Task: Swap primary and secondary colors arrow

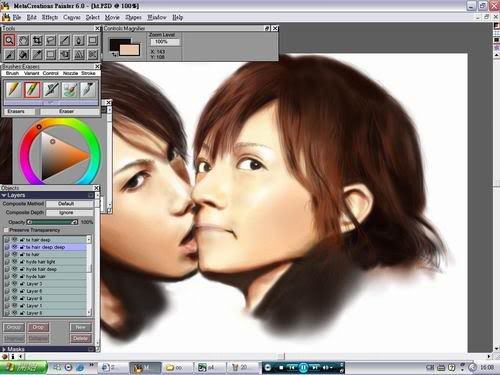Action: pos(115,54)
